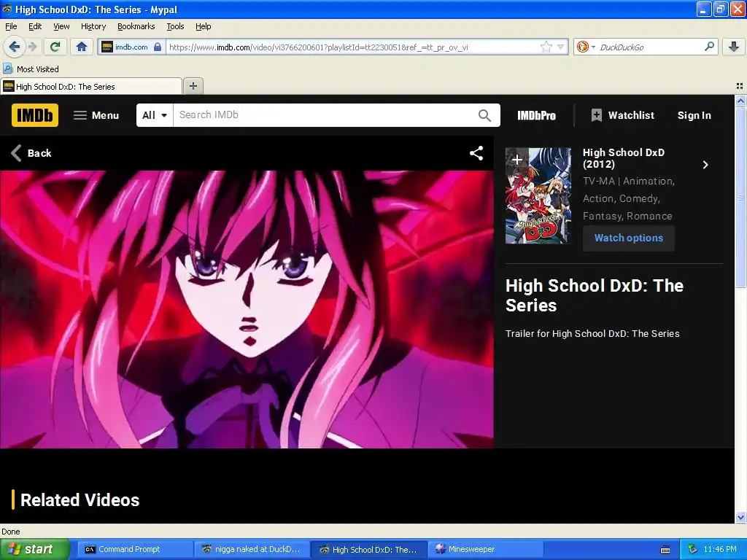Open the Help menu
The width and height of the screenshot is (747, 560).
tap(203, 26)
